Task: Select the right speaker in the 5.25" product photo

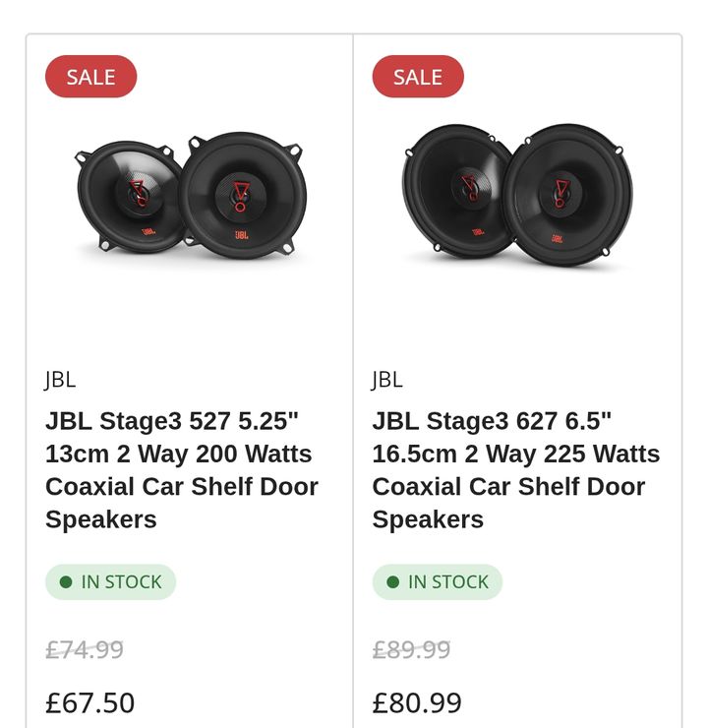Action: (x=242, y=195)
